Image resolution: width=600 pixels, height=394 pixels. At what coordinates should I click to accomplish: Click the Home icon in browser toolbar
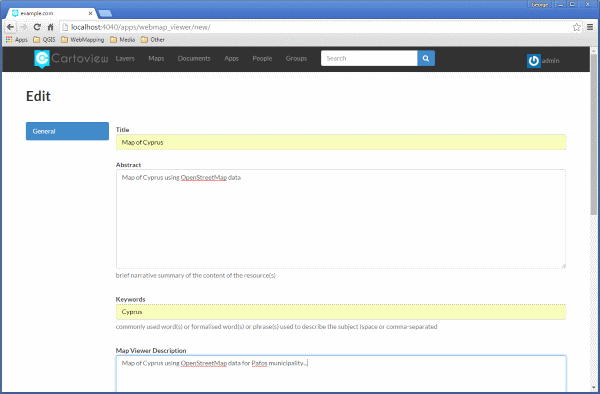click(51, 27)
